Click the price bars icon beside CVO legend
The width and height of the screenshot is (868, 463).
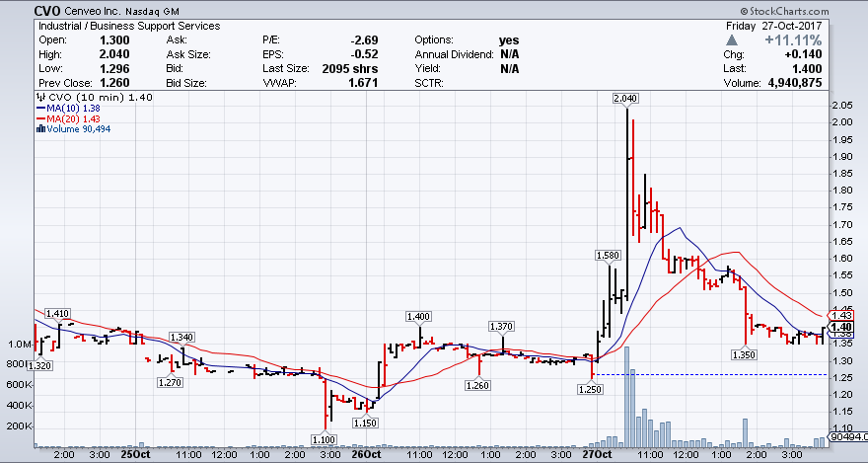pos(37,98)
